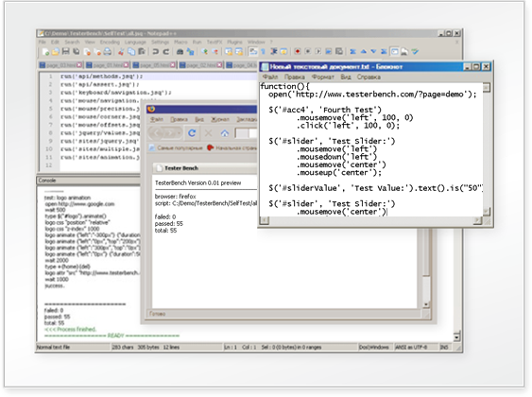The width and height of the screenshot is (532, 397).
Task: Undo with the Notepad++ toolbar arrow
Action: (x=156, y=52)
